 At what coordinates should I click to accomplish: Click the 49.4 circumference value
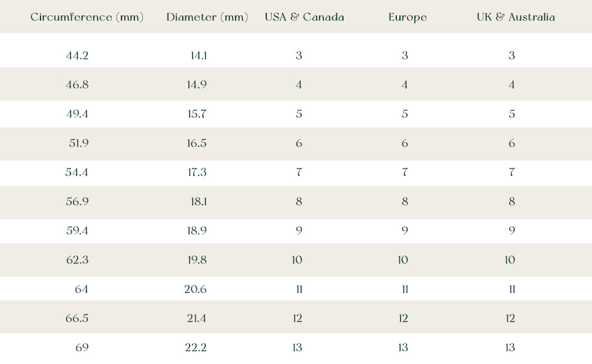[x=77, y=114]
